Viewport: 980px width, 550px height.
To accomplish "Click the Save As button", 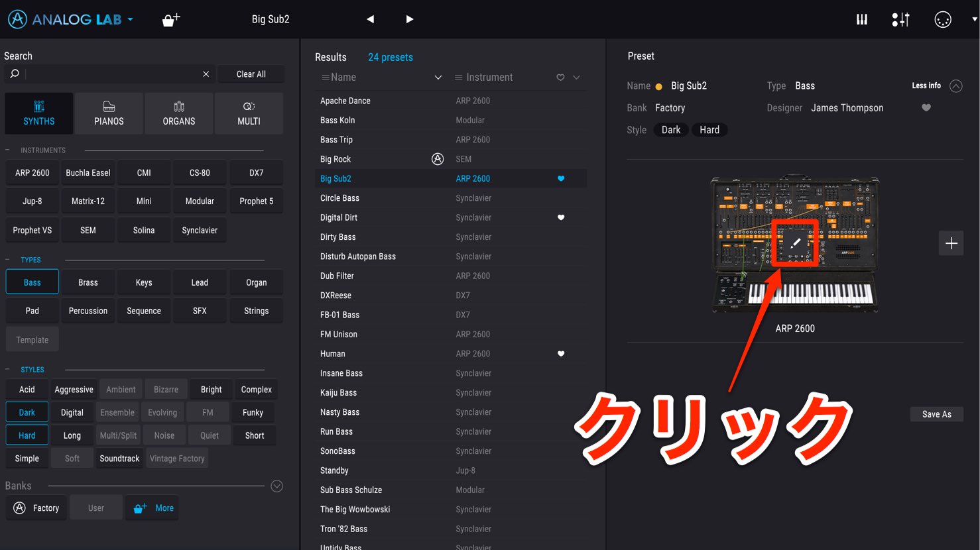I will pos(937,414).
